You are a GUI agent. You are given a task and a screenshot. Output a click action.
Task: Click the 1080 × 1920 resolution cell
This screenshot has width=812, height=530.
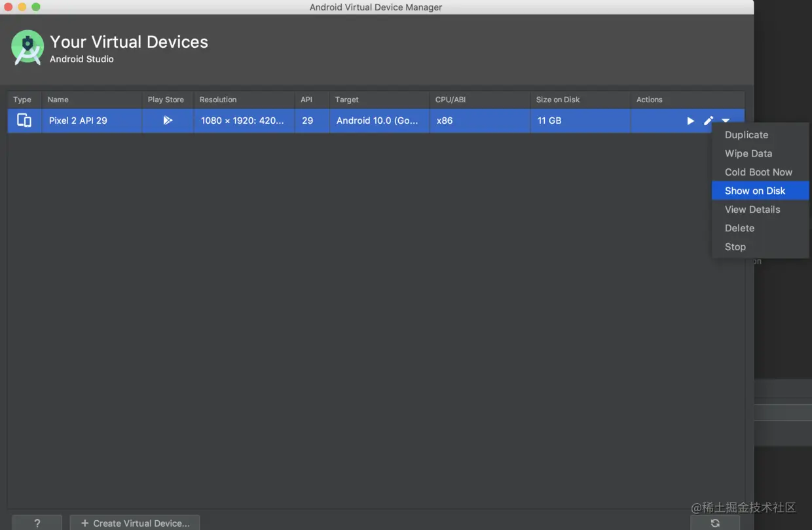click(244, 121)
